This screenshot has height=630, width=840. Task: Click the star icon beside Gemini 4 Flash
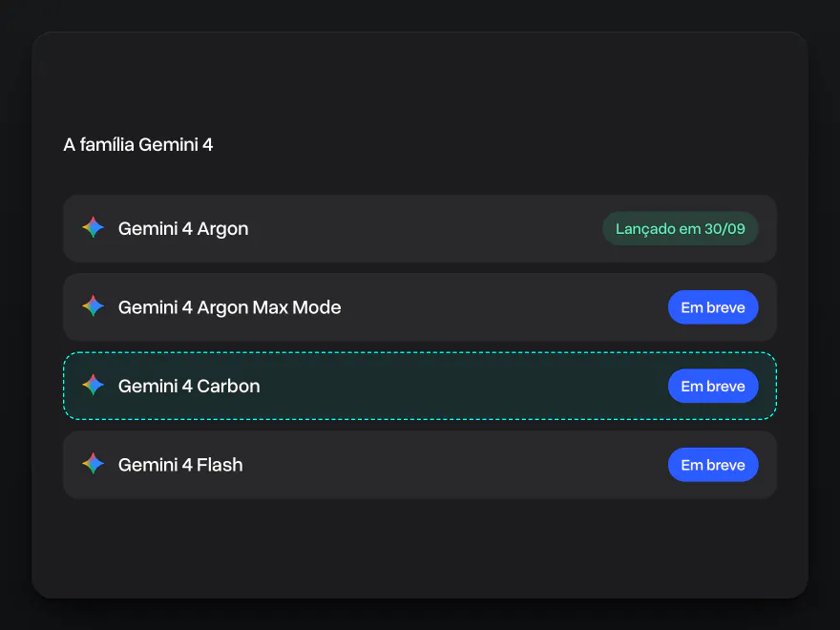click(x=94, y=464)
